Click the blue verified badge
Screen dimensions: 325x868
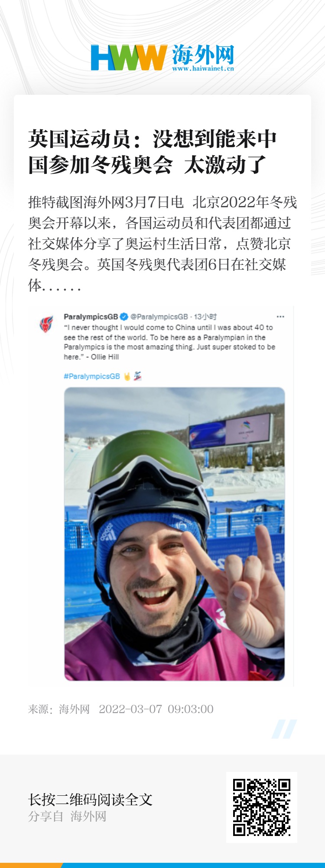[x=123, y=317]
